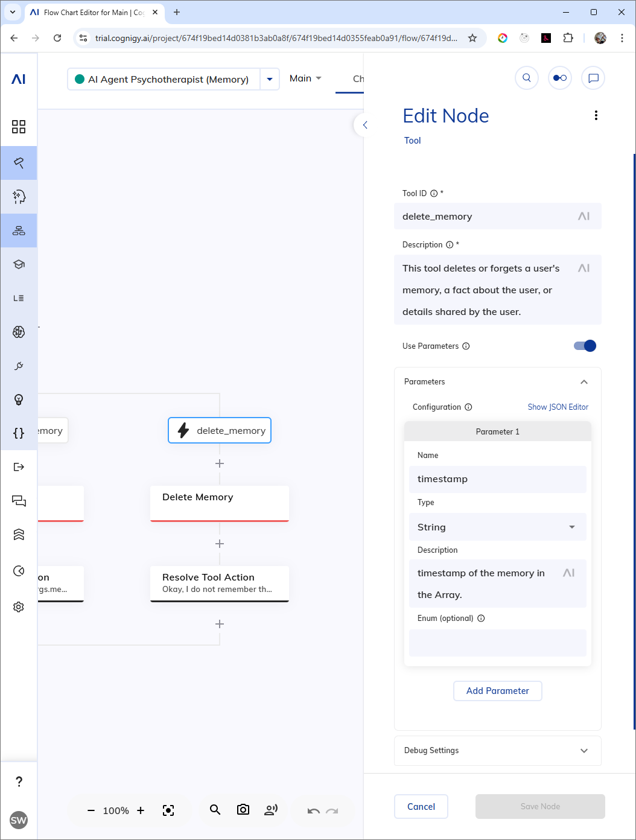Open the Lexicons list icon in sidebar
Screen dimensions: 636x840
[x=19, y=298]
